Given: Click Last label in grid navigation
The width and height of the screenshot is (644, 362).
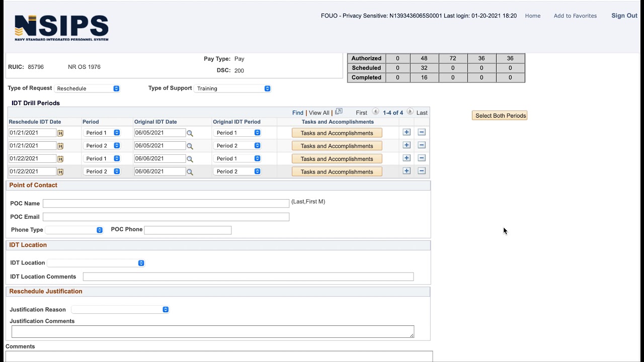Looking at the screenshot, I should pos(422,113).
